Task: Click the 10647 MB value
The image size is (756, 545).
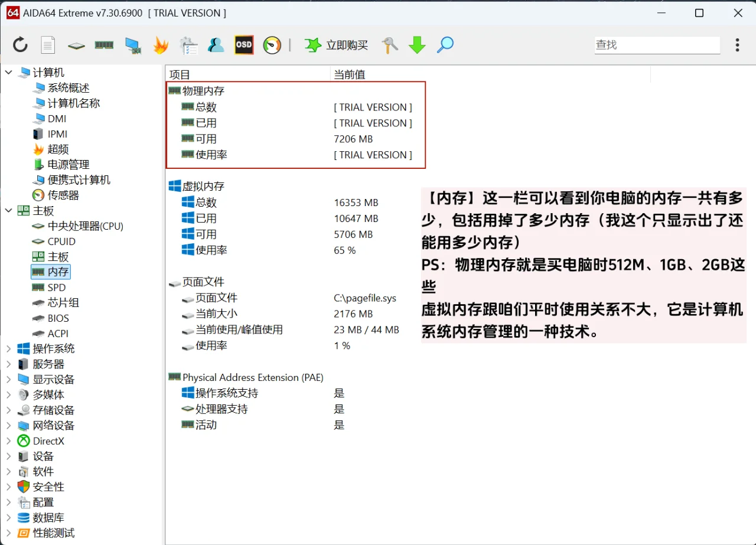Action: 356,218
